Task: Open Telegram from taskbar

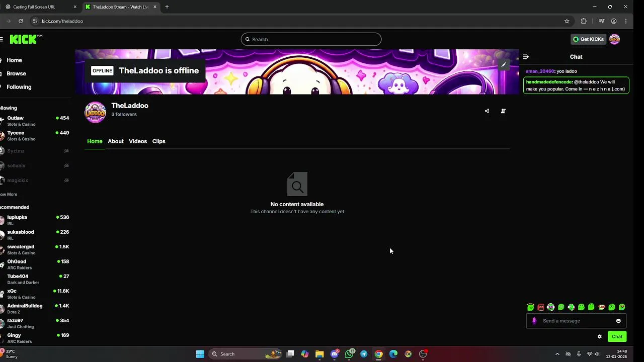Action: pos(364,354)
